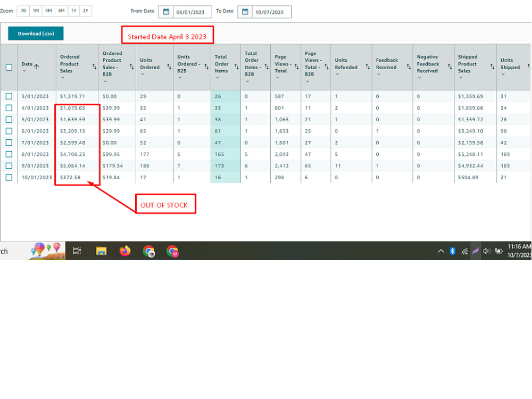Set zoom range to 2Y

click(x=86, y=11)
